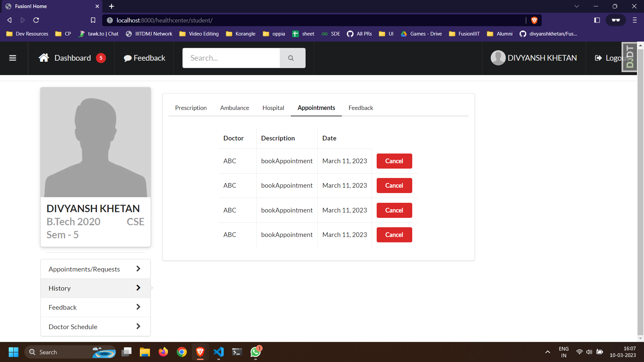Click the user avatar next to DIVYANSH KHETAN

[x=498, y=58]
